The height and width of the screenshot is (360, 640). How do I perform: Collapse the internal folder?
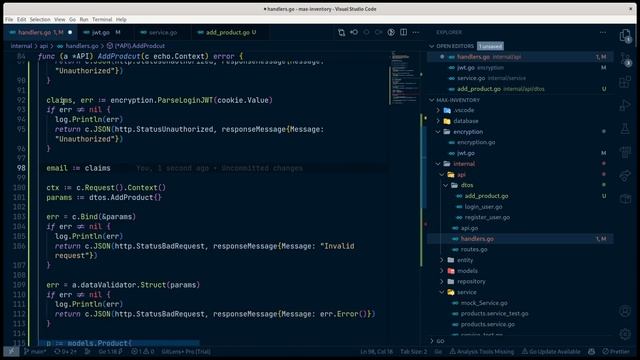(x=438, y=164)
